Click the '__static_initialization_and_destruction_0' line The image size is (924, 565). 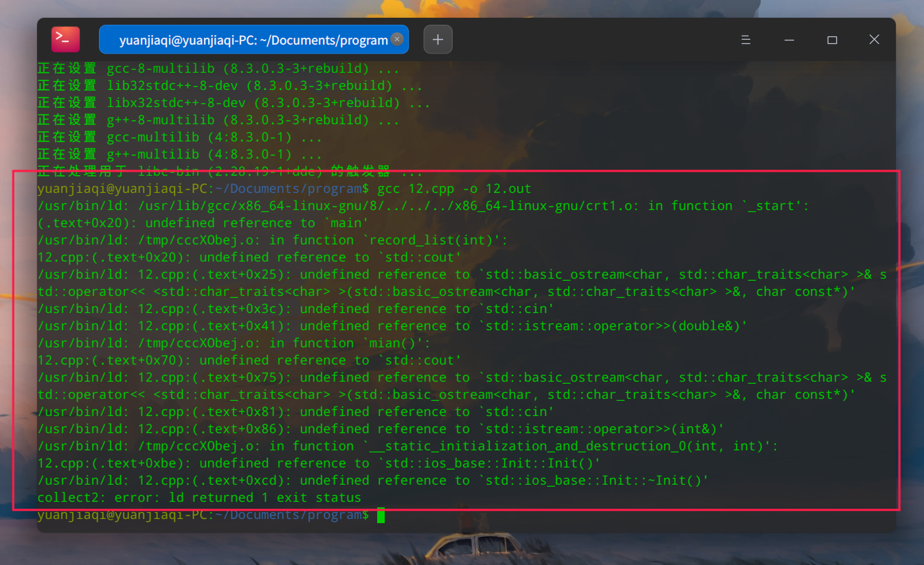point(407,446)
